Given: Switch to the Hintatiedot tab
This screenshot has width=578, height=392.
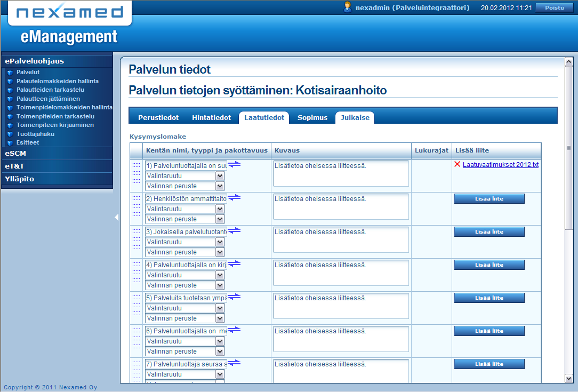Looking at the screenshot, I should click(211, 118).
